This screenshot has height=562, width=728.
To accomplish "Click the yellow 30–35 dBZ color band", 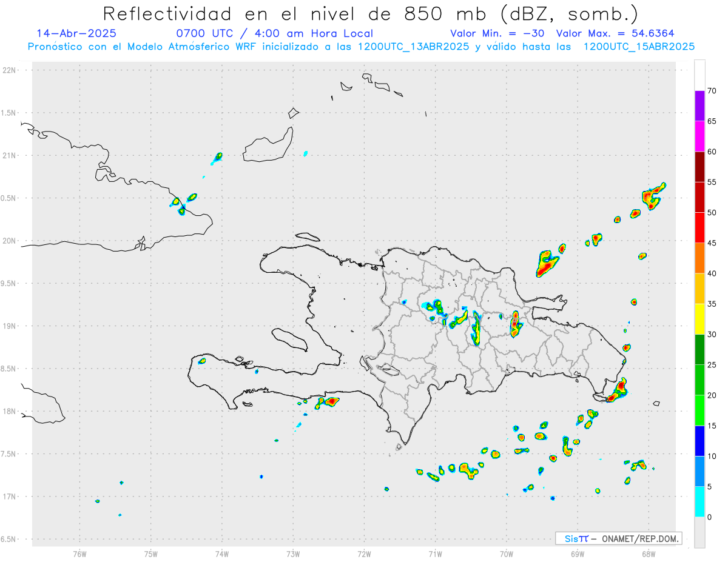I will point(699,319).
